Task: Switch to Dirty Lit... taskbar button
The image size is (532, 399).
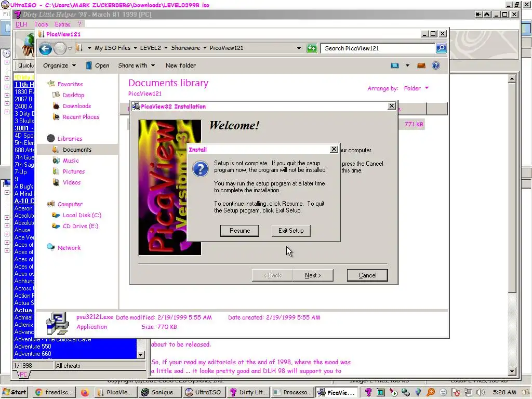Action: click(248, 392)
